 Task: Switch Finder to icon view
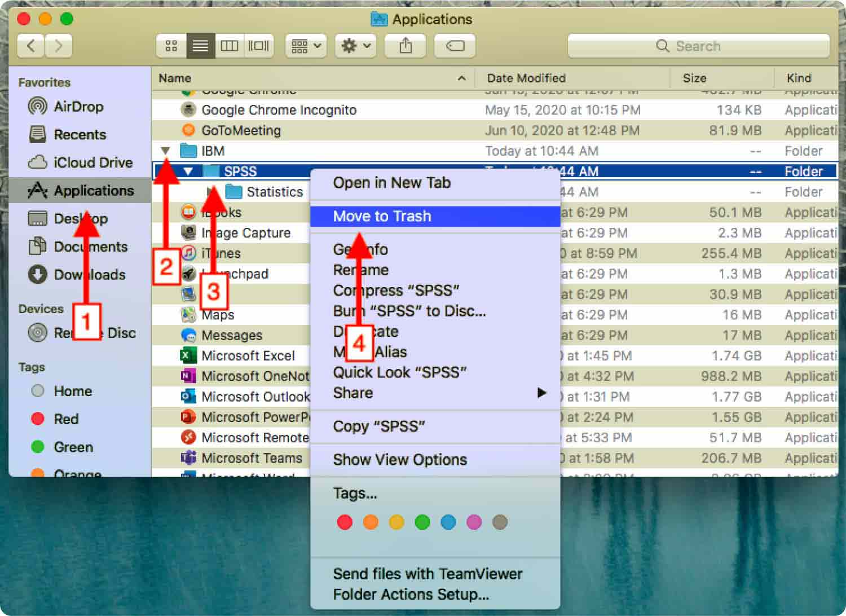coord(171,46)
